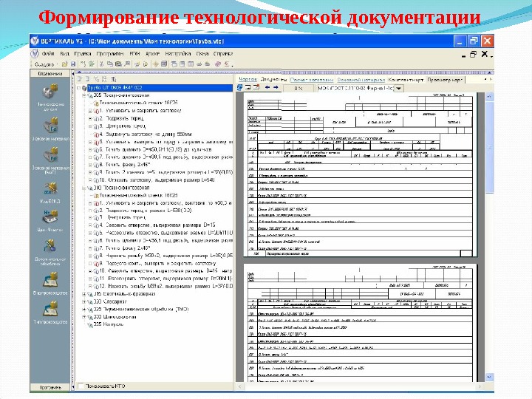532x399 pixels.
Task: Open the Файл menu
Action: (48, 54)
